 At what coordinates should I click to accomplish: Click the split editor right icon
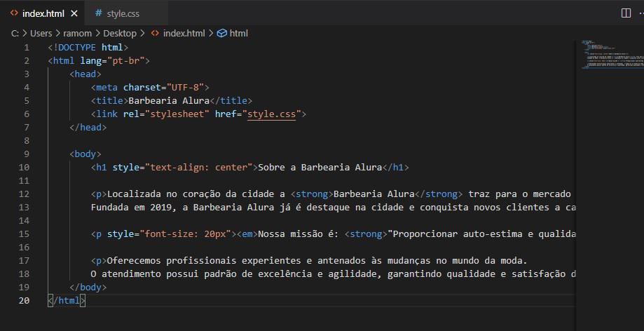[x=626, y=13]
